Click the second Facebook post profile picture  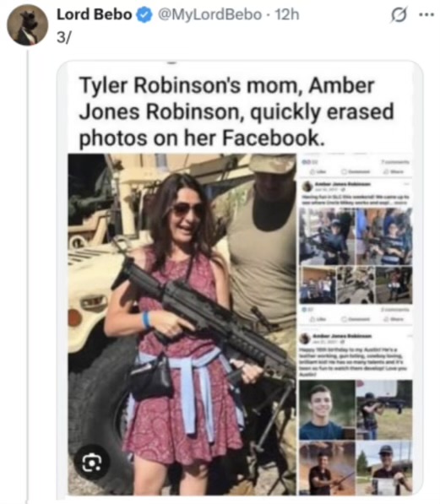305,339
